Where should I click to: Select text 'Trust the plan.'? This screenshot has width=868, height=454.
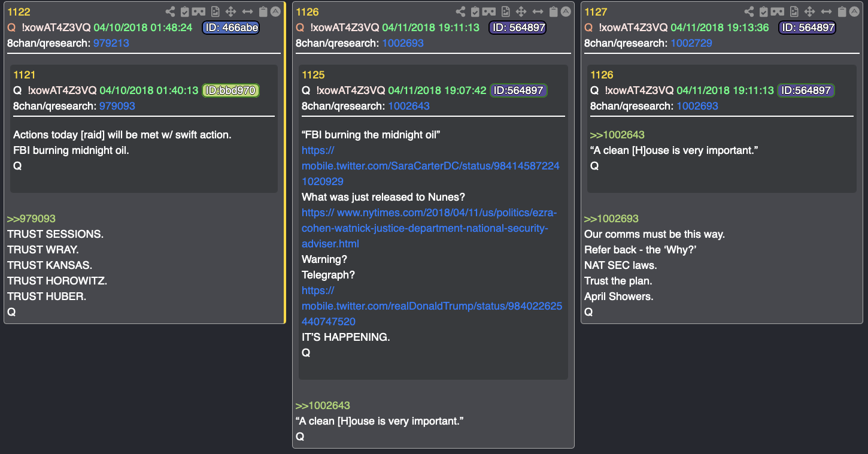(618, 281)
